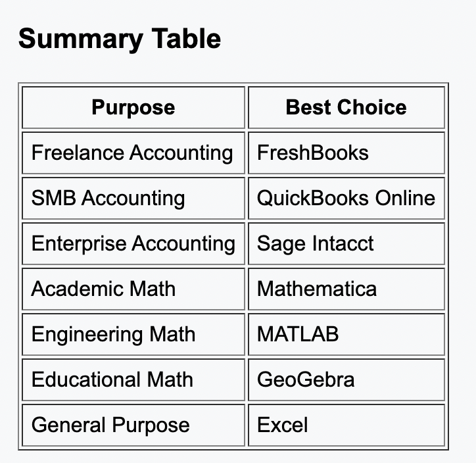
Task: Select the General Purpose cell
Action: pyautogui.click(x=133, y=425)
